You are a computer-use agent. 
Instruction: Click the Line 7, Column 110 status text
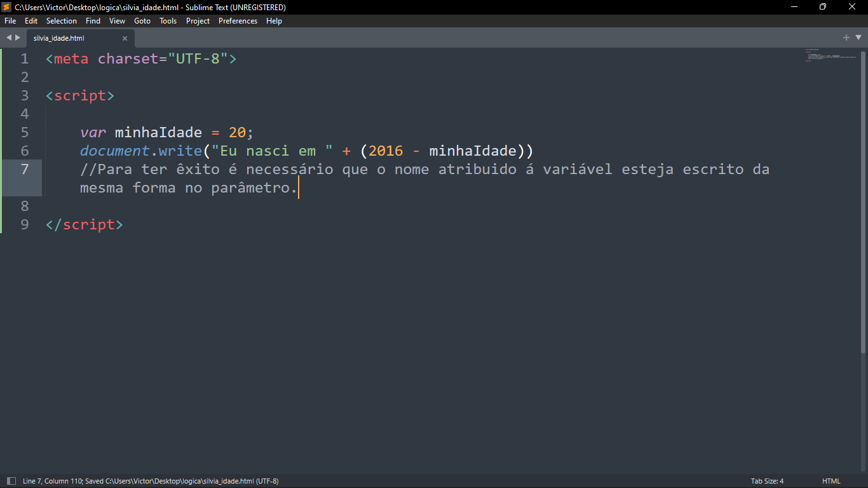[53, 481]
